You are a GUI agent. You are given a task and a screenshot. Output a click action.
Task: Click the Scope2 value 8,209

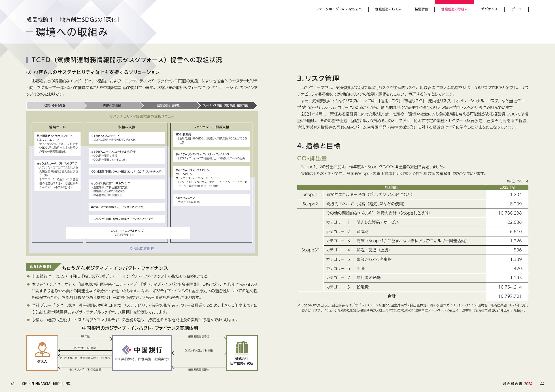point(516,204)
